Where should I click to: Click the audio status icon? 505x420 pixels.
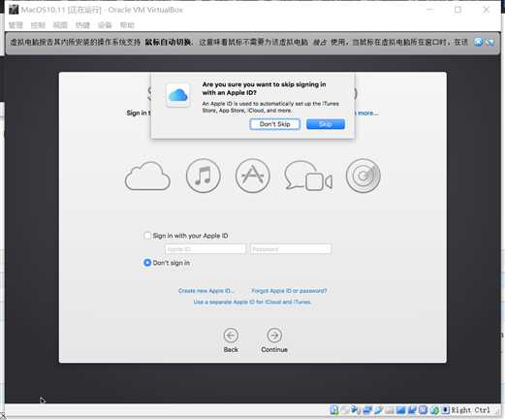tap(356, 410)
